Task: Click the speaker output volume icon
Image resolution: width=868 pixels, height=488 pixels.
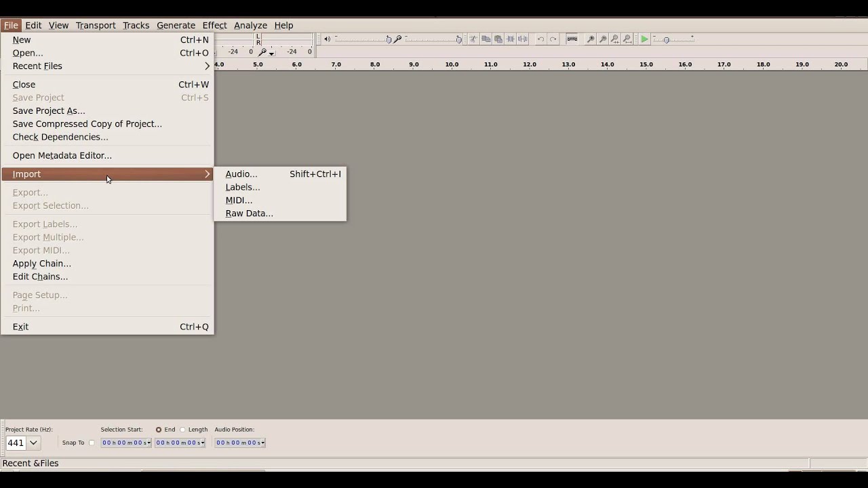Action: click(327, 39)
